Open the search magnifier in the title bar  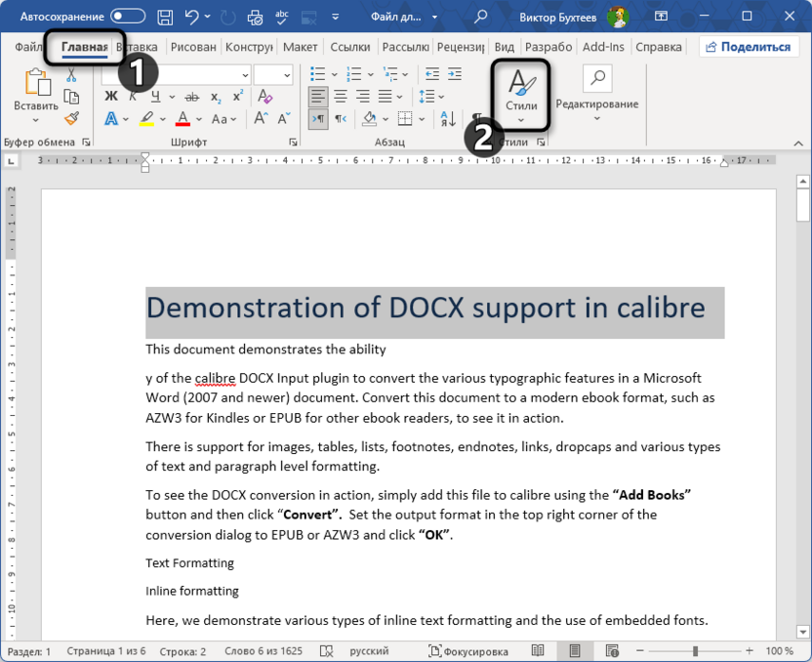click(x=480, y=17)
